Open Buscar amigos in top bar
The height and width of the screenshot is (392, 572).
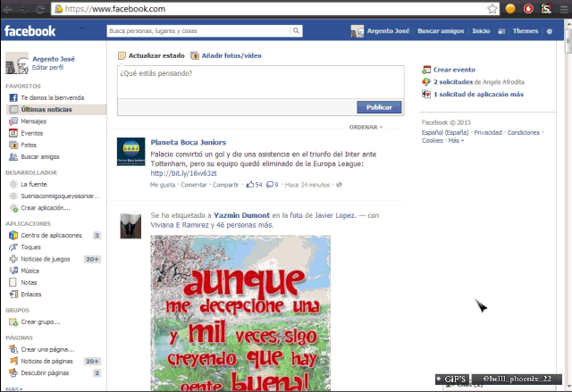[441, 31]
